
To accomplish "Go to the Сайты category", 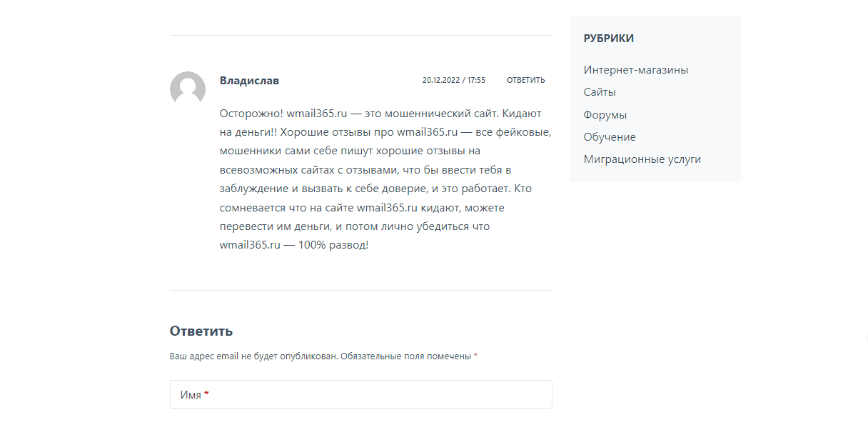I will (599, 92).
